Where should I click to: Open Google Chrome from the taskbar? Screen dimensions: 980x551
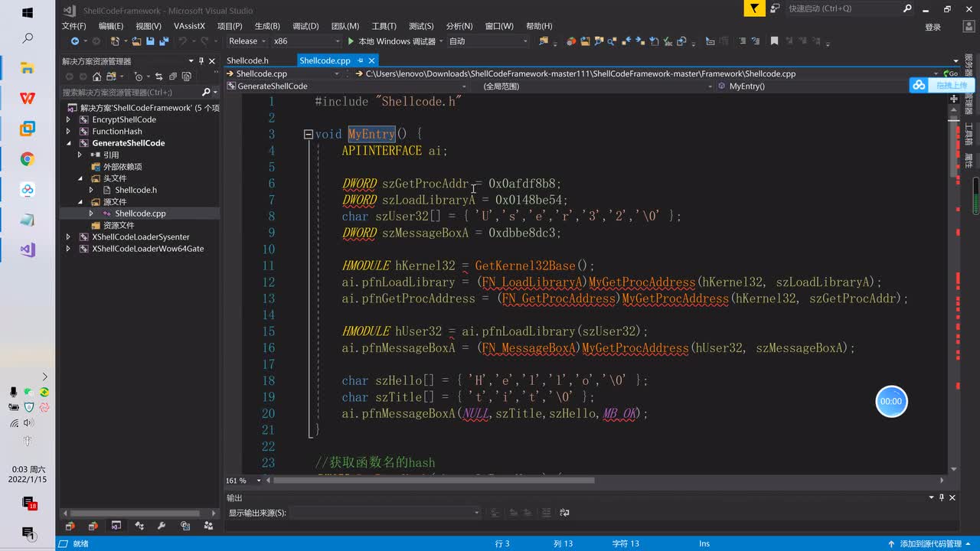[28, 159]
